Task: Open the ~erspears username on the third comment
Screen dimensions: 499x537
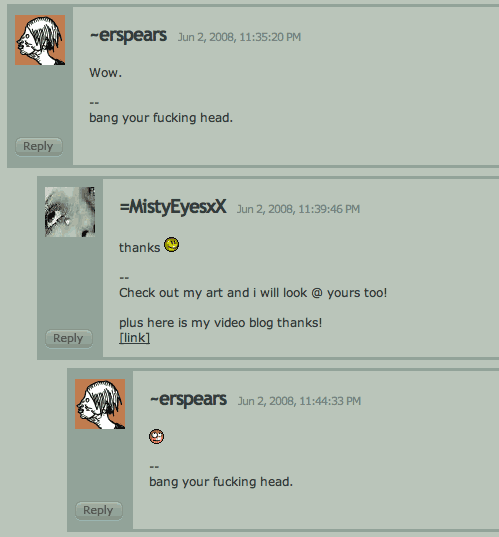Action: (188, 399)
